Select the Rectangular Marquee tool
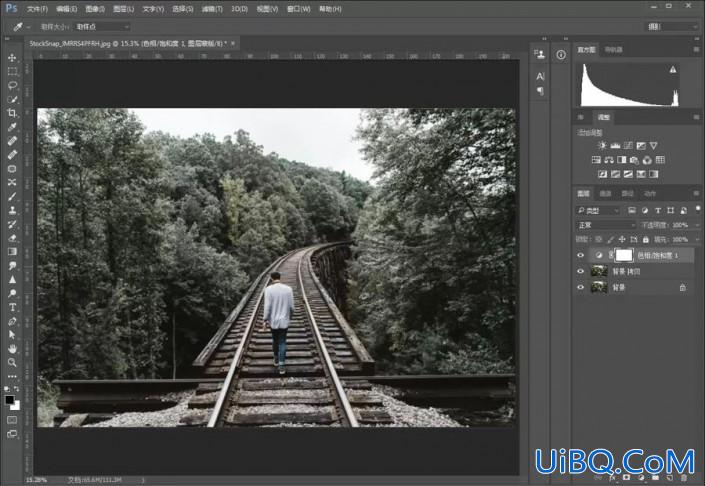Screen dimensions: 705x486 12,71
